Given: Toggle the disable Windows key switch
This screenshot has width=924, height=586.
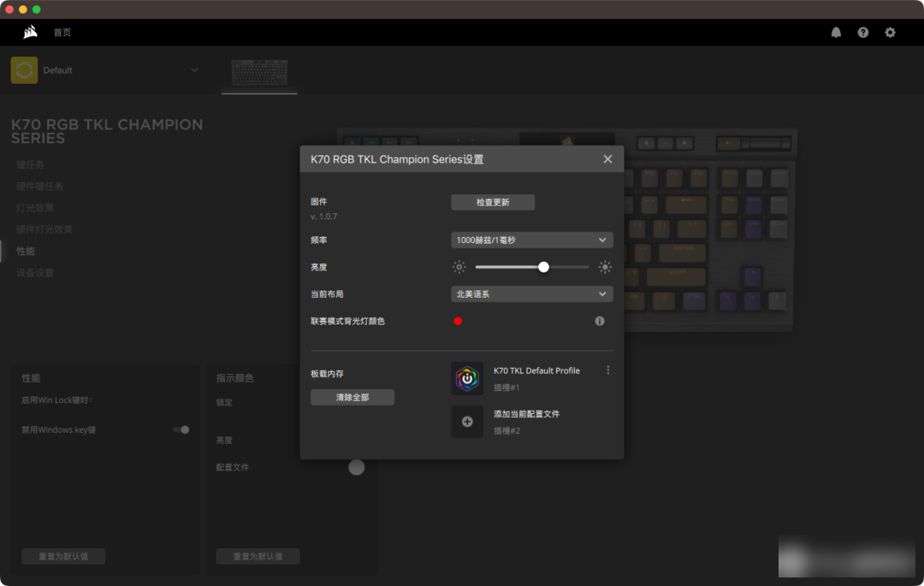Looking at the screenshot, I should 181,430.
